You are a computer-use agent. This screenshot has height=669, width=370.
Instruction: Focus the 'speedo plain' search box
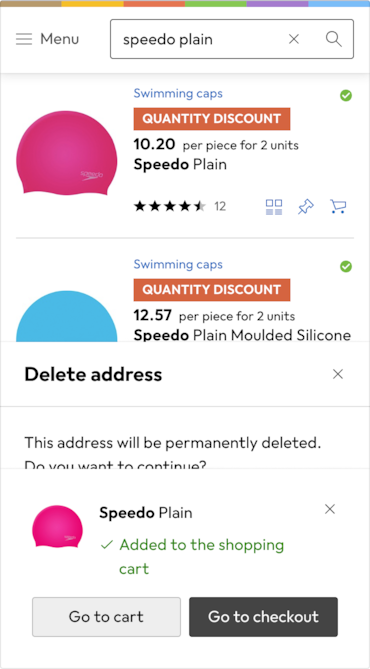[x=196, y=39]
